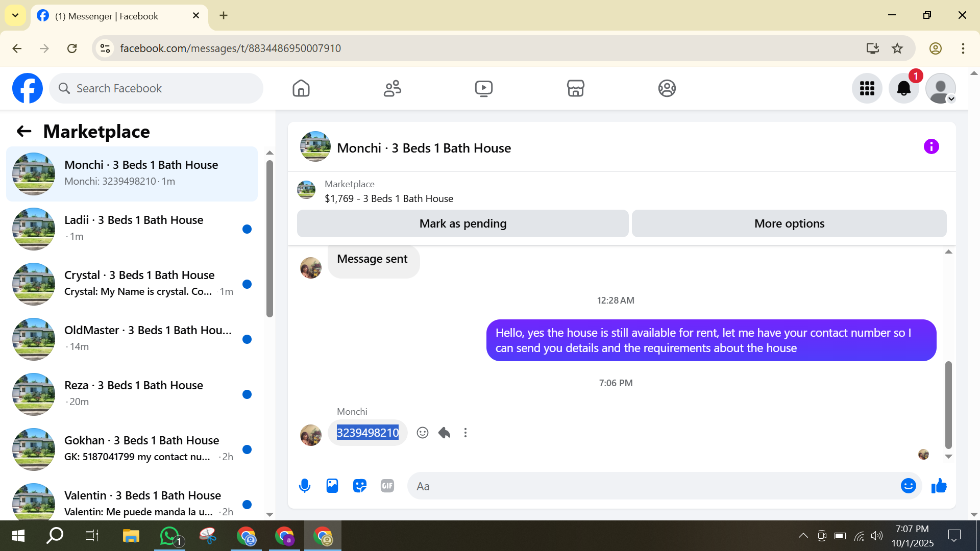Viewport: 980px width, 551px height.
Task: Click Monchi's avatar in the chat header
Action: pyautogui.click(x=315, y=147)
